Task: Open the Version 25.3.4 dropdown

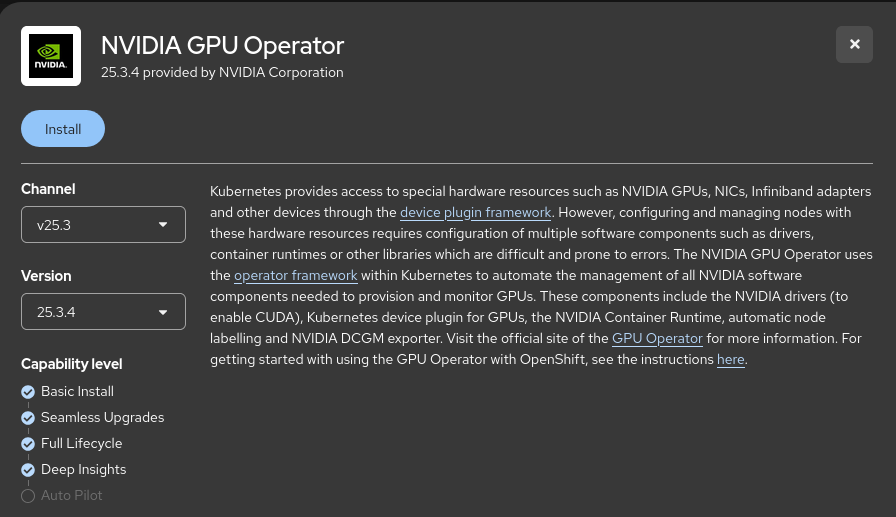Action: tap(103, 312)
